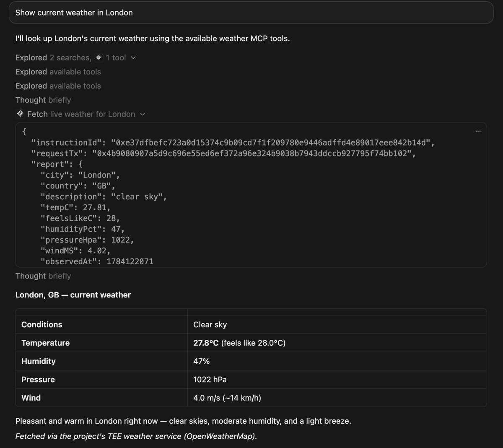Image resolution: width=503 pixels, height=448 pixels.
Task: Open "Thought briefly" step above the Fetch call
Action: tap(43, 100)
